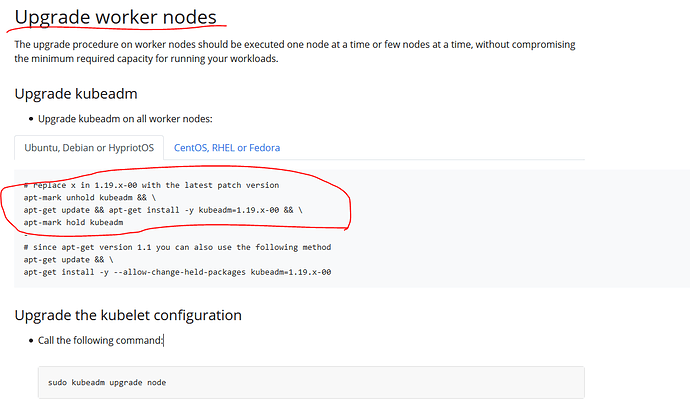Click the "# replace x in 1.19.x-00" comment line
The width and height of the screenshot is (690, 420).
click(x=152, y=186)
